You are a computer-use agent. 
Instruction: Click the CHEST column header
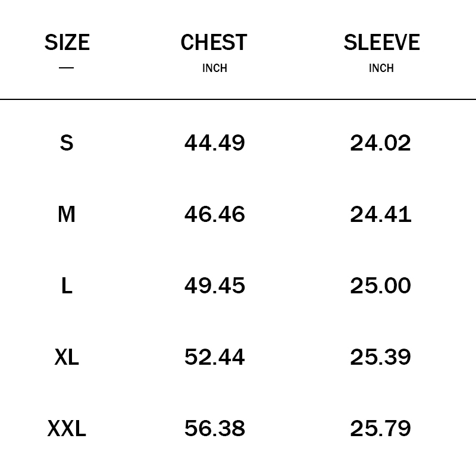[x=214, y=43]
